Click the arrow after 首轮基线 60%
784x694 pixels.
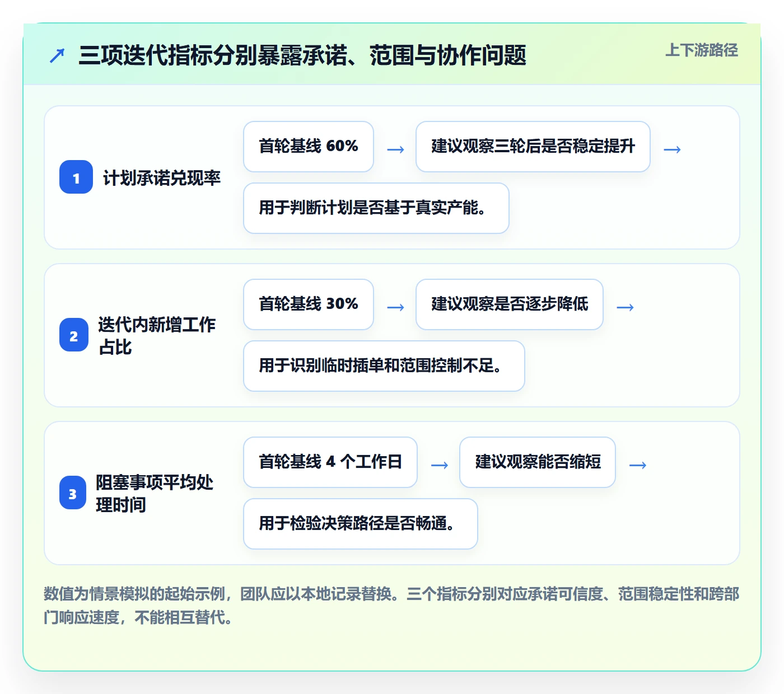(x=395, y=149)
